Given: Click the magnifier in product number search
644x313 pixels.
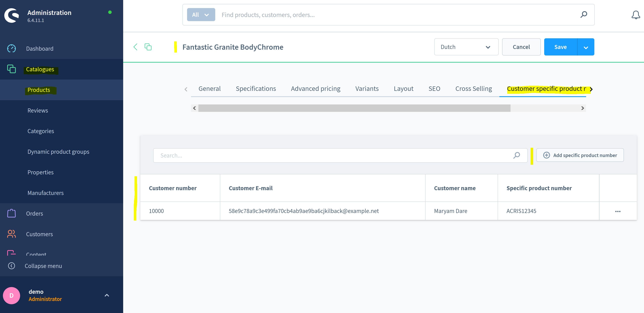Looking at the screenshot, I should click(x=517, y=155).
